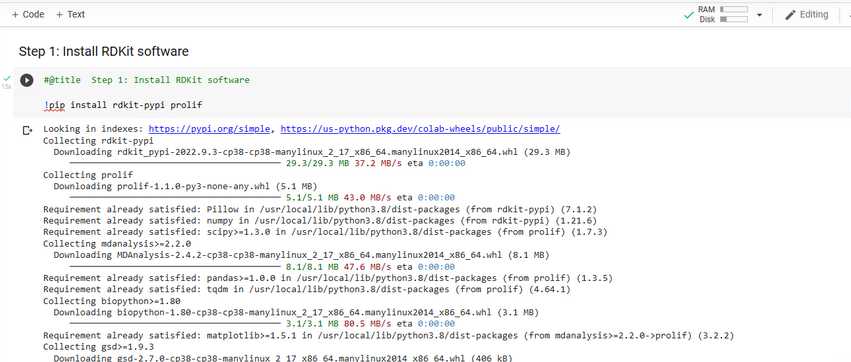
Task: Click the Collecting gsd>=1.9.3 line
Action: (98, 346)
